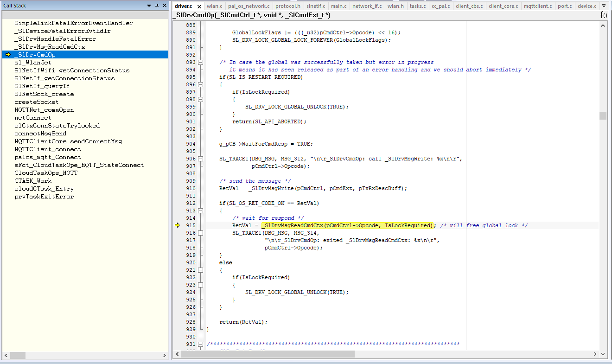Open the Call Stack window options dropdown

pyautogui.click(x=149, y=6)
